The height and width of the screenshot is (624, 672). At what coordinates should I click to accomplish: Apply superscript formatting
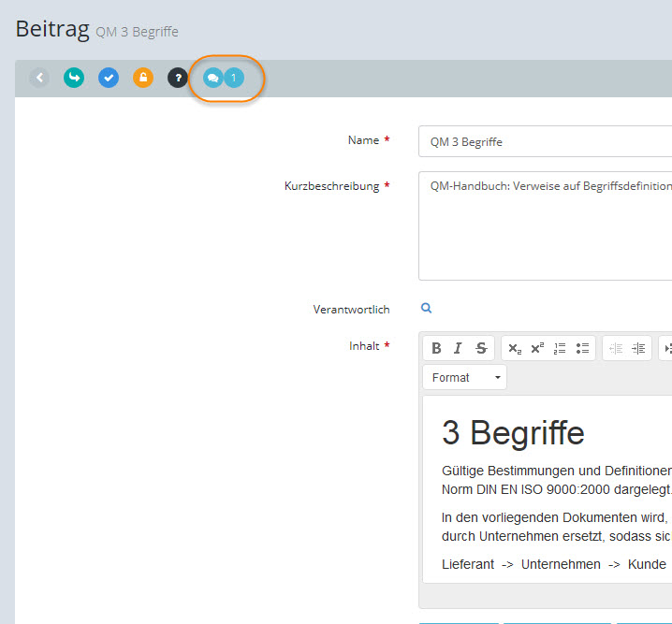(x=537, y=348)
